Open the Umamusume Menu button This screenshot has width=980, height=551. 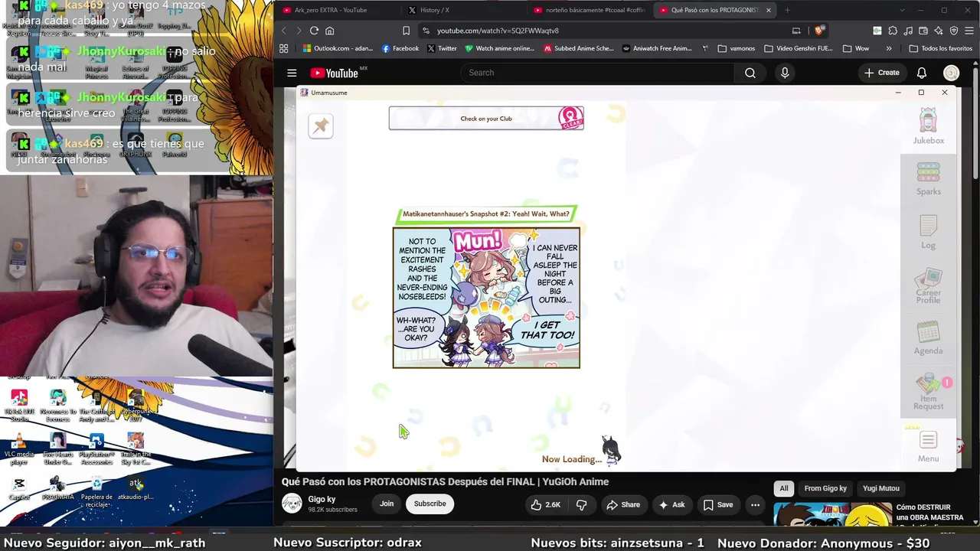click(x=928, y=447)
